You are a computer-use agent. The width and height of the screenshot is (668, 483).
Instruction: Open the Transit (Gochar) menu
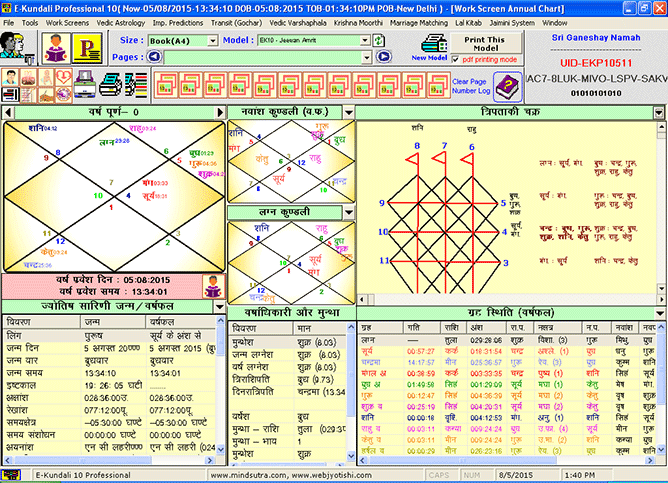click(236, 23)
